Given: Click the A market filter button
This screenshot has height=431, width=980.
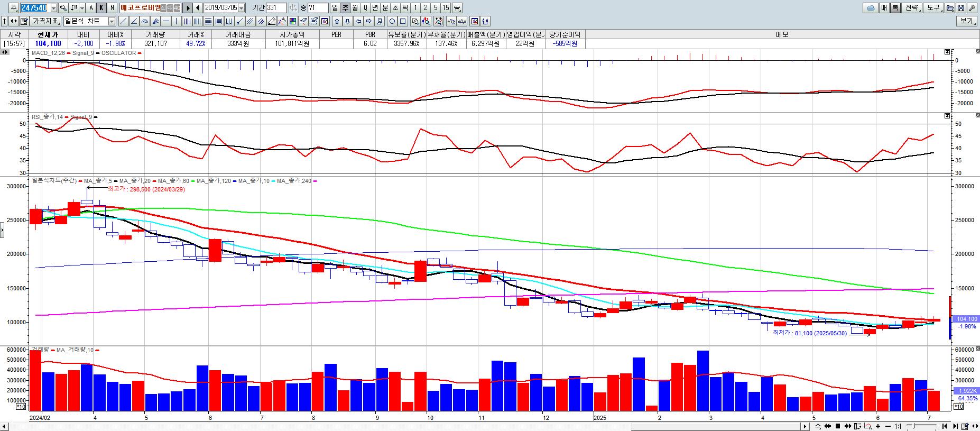Looking at the screenshot, I should point(91,8).
